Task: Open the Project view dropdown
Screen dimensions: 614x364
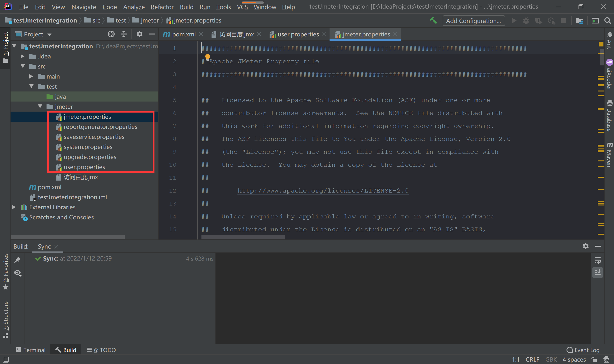Action: (49, 34)
